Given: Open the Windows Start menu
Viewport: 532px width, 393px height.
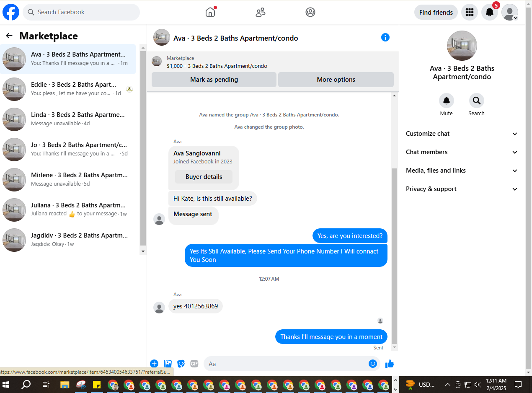Looking at the screenshot, I should tap(6, 385).
